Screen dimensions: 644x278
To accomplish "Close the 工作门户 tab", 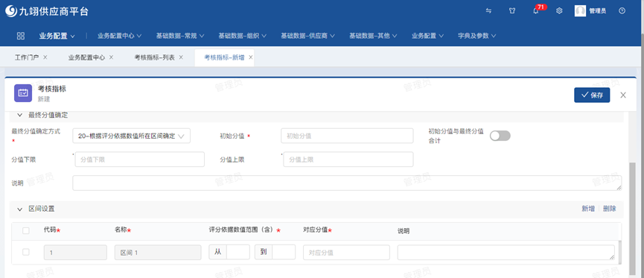I will click(45, 57).
